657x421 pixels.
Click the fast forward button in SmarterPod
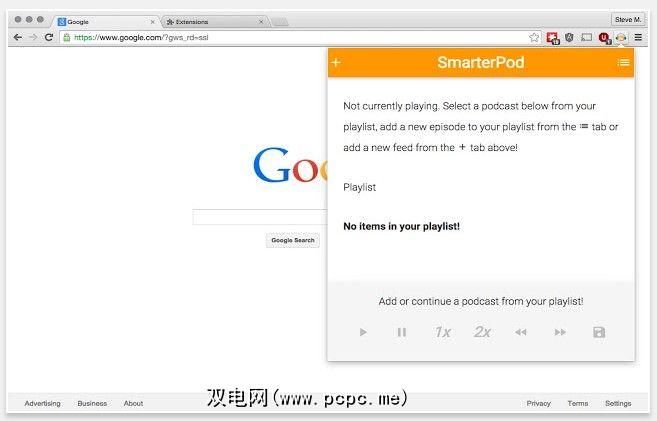560,332
